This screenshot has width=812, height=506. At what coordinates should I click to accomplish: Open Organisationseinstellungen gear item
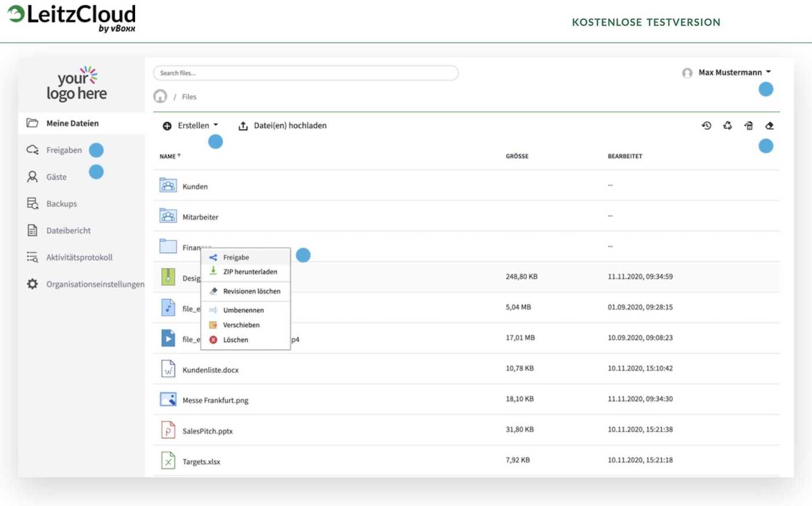pyautogui.click(x=85, y=284)
